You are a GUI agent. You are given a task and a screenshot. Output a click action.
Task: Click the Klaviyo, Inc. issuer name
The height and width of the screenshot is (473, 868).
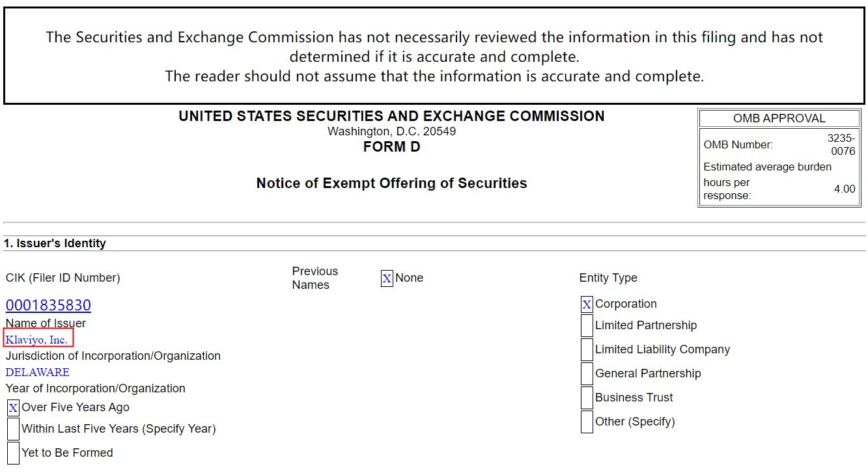37,340
